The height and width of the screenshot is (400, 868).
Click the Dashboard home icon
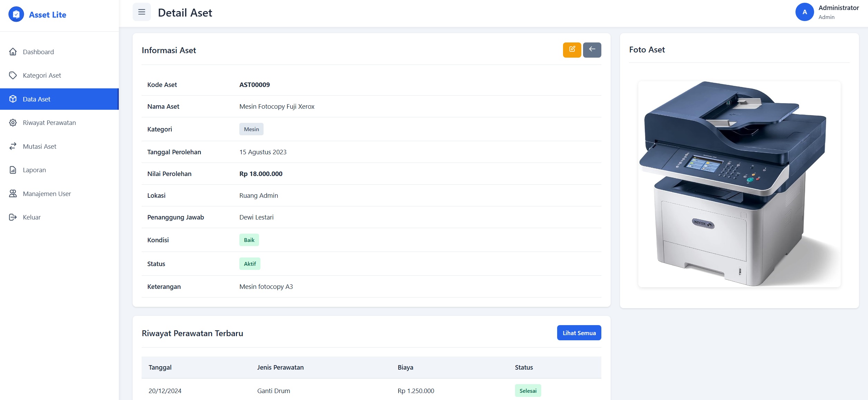point(13,52)
